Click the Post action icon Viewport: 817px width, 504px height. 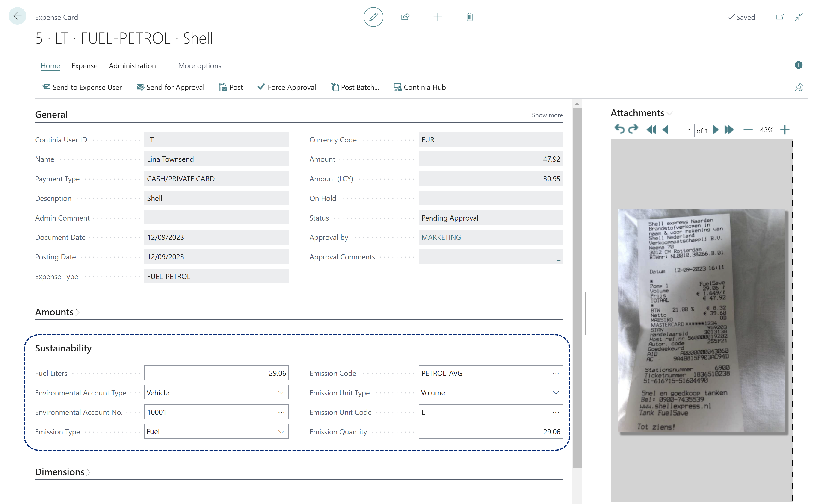(x=224, y=86)
